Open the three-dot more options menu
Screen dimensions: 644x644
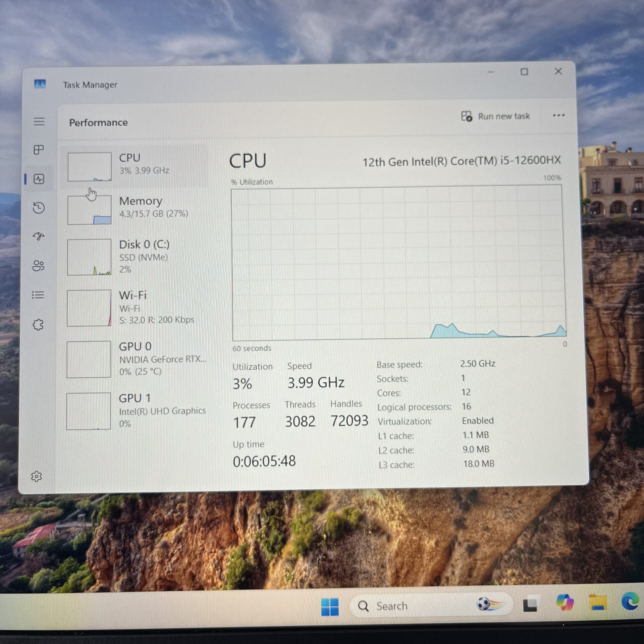(558, 115)
